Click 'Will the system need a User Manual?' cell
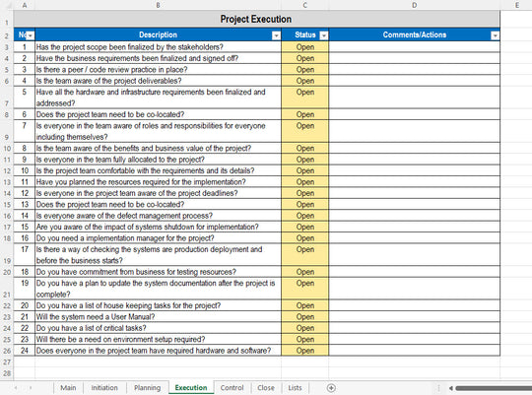Image resolution: width=532 pixels, height=395 pixels. click(158, 316)
